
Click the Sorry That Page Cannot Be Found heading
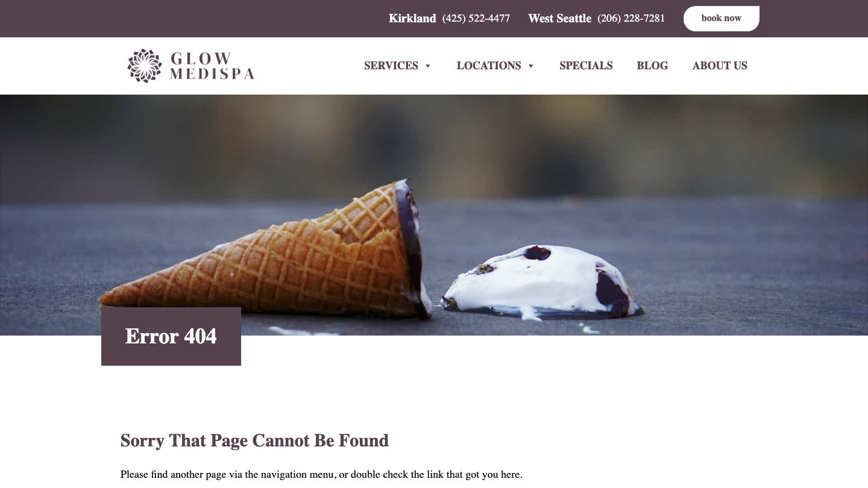tap(254, 440)
